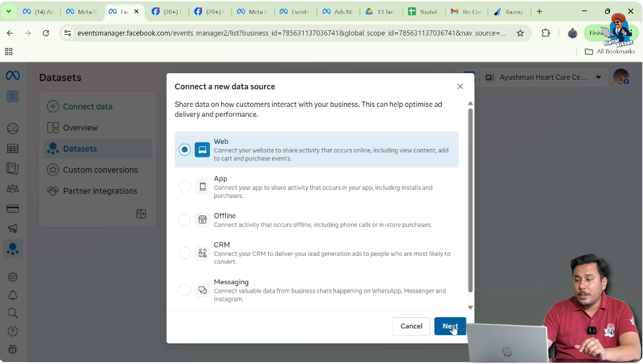Screen dimensions: 643x364
Task: Open the table grid icon in left rail
Action: 13,148
